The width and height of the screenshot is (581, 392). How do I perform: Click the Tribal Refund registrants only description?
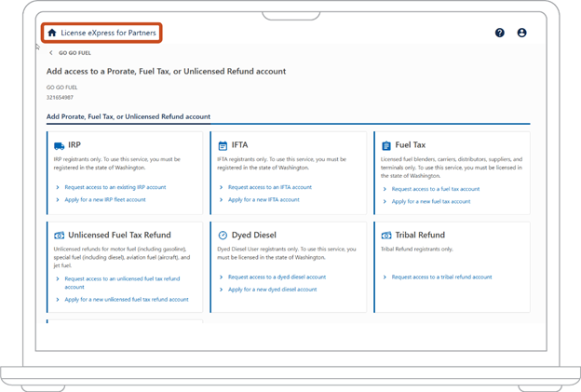(x=417, y=249)
